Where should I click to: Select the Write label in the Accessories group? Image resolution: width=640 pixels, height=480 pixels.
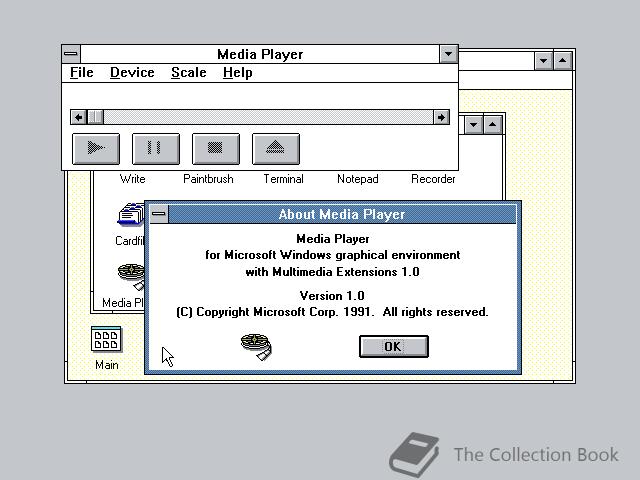[133, 179]
